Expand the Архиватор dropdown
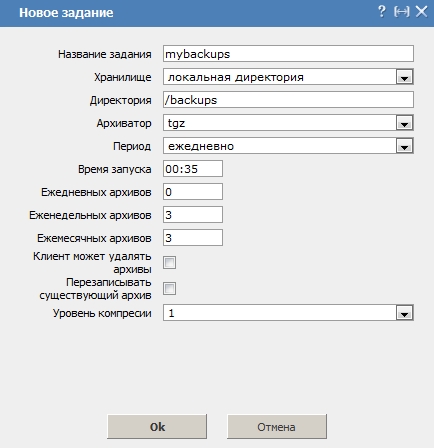 coord(288,123)
